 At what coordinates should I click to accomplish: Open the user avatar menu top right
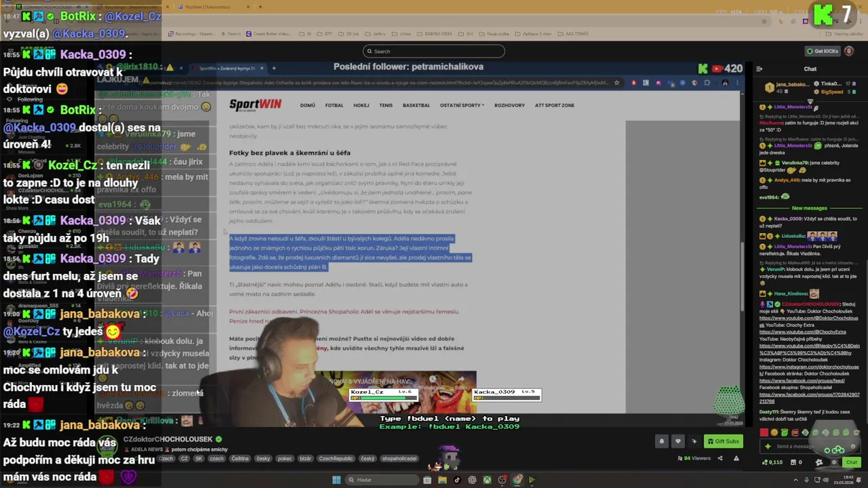click(848, 51)
